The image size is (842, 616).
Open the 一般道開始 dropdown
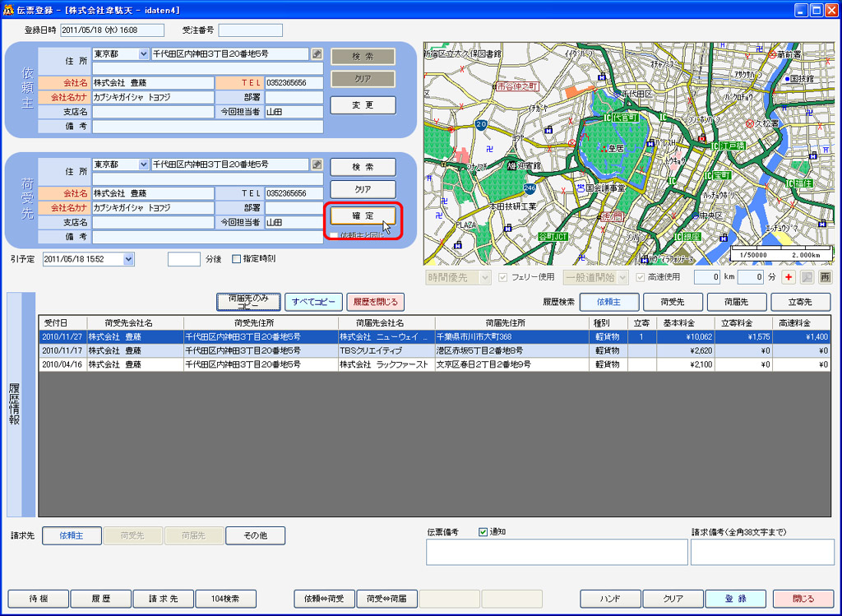click(x=622, y=278)
